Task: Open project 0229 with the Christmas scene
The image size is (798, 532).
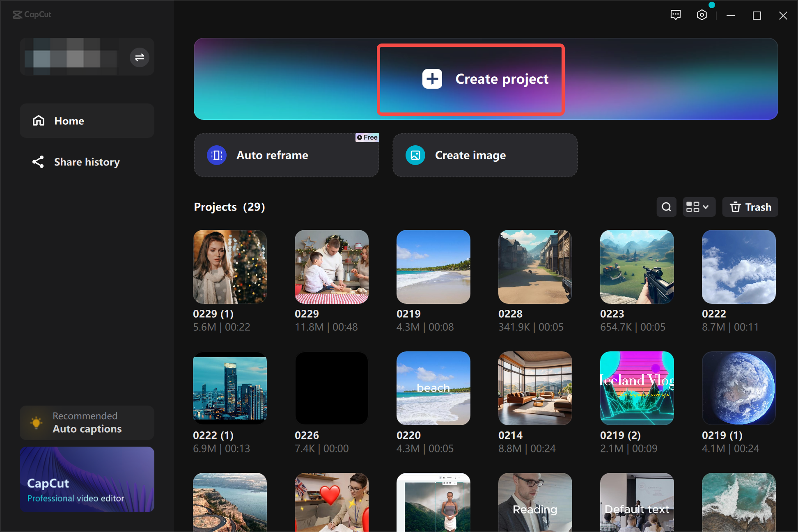Action: [331, 267]
